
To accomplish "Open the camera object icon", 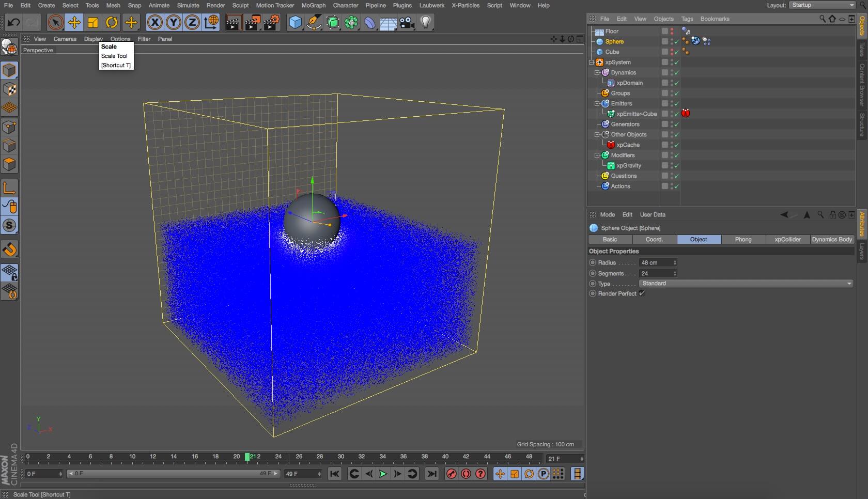I will (407, 22).
